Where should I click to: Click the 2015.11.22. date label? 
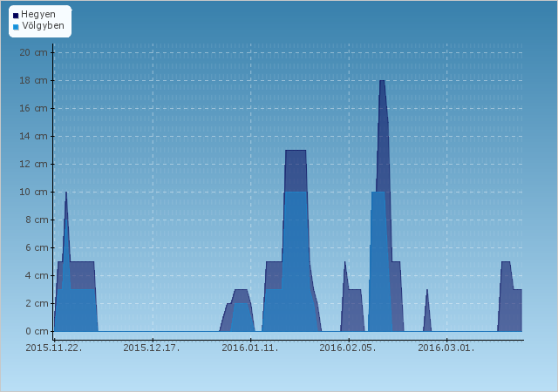(54, 348)
